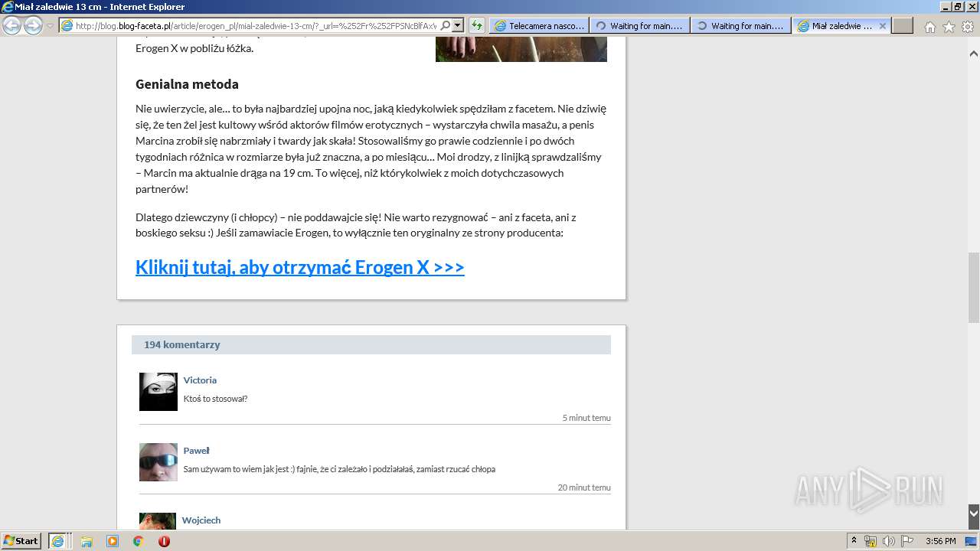Launch Opera from the taskbar
980x551 pixels.
(x=164, y=541)
